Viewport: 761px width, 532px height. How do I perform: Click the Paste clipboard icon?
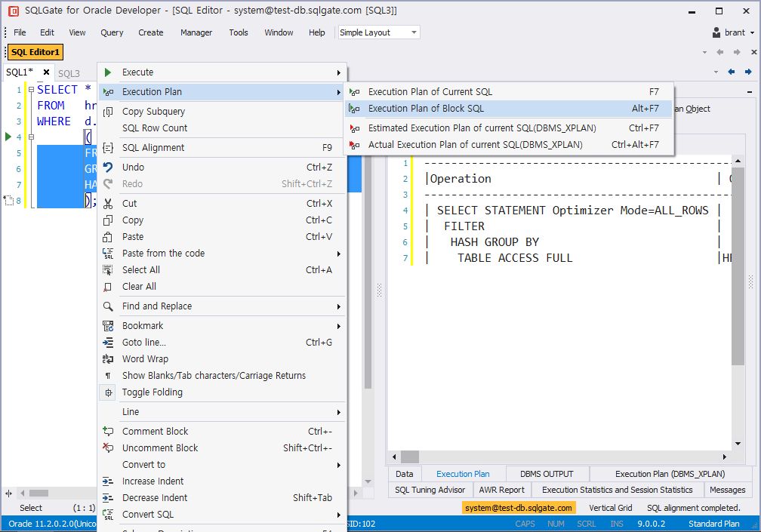click(x=108, y=237)
